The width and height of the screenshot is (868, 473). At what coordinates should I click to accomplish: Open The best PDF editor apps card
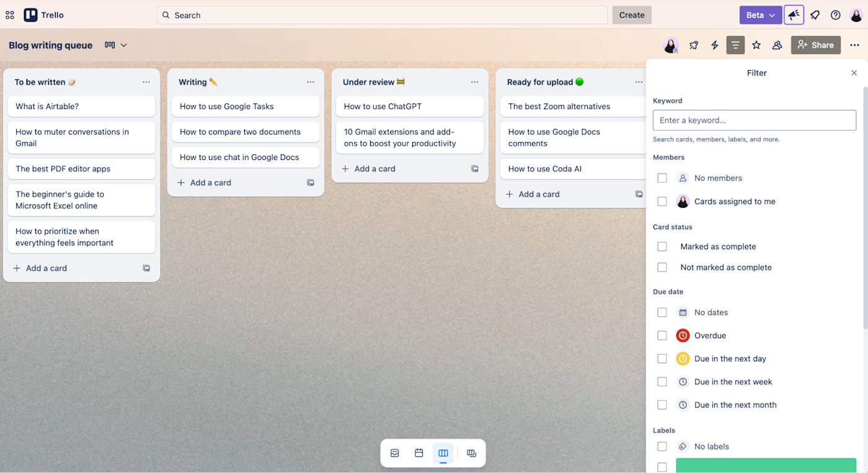click(x=82, y=169)
